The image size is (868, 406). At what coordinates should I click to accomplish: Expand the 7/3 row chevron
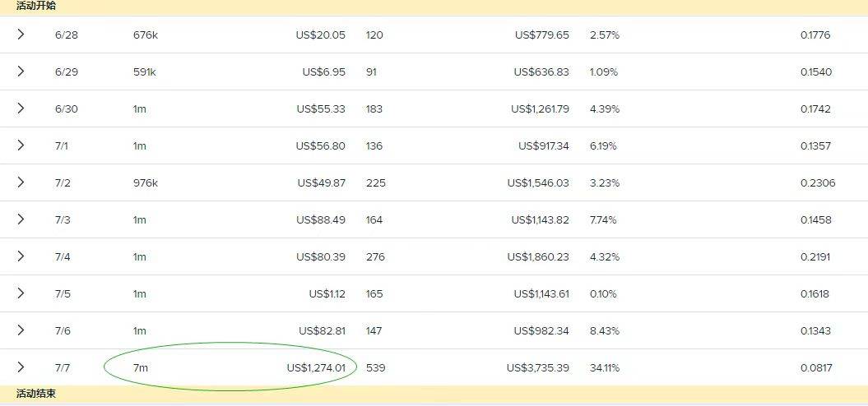(x=21, y=219)
